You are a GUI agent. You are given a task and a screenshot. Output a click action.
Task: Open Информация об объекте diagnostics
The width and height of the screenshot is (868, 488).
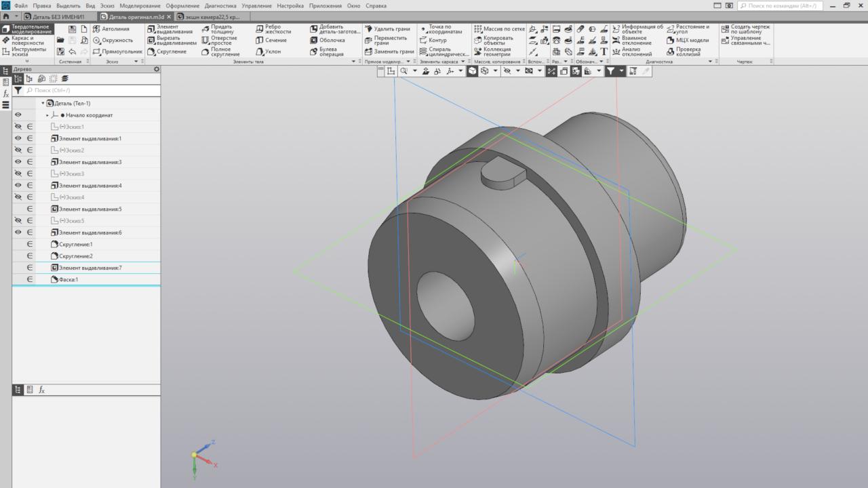click(637, 29)
